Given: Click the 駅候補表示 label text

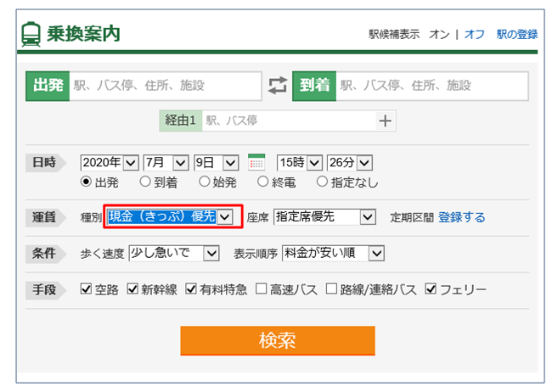Looking at the screenshot, I should tap(394, 35).
